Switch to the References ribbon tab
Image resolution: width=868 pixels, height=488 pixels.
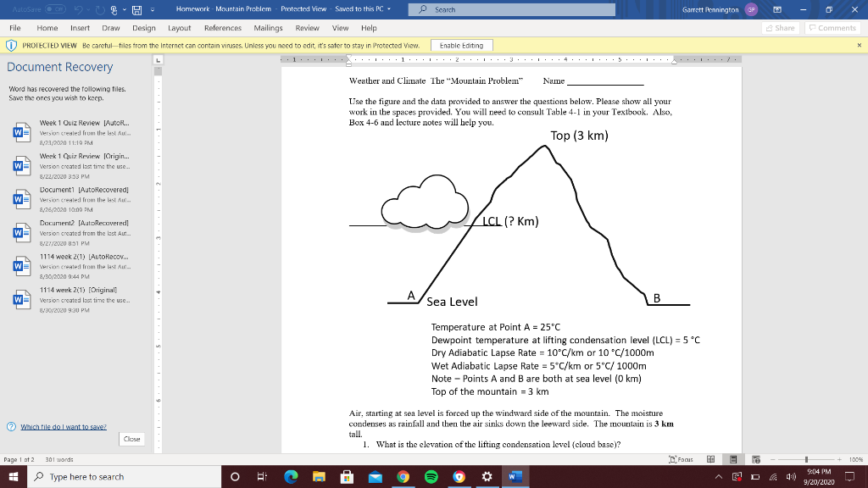click(222, 28)
